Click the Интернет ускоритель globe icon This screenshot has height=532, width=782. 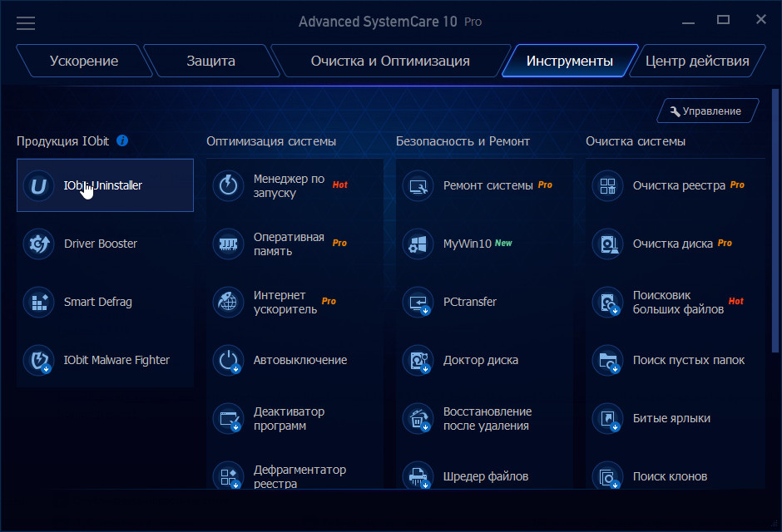(229, 303)
